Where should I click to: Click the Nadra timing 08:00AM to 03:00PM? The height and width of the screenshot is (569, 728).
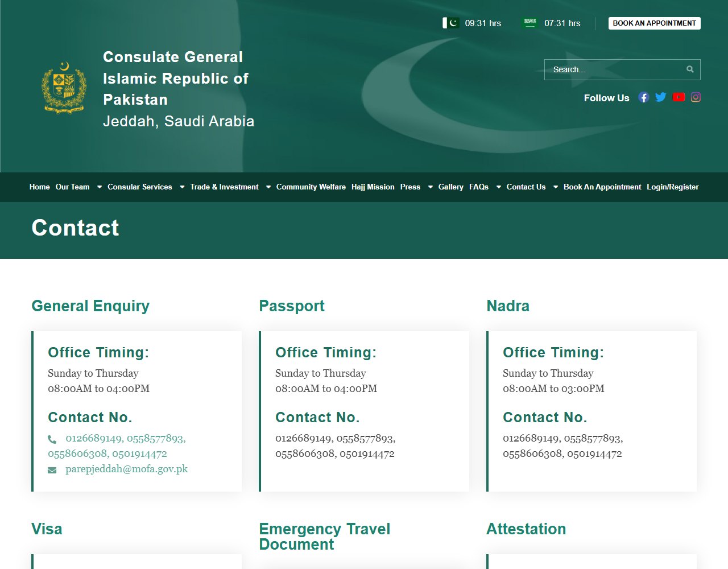(x=553, y=389)
